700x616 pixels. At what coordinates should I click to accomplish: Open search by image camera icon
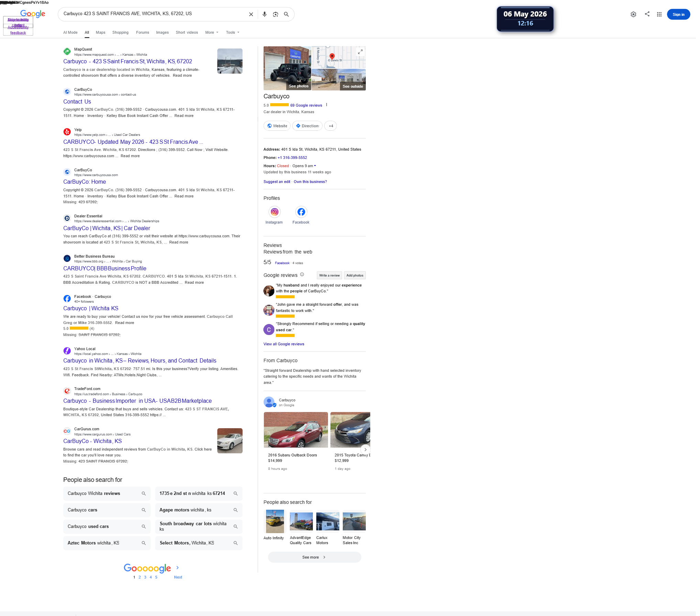[275, 14]
